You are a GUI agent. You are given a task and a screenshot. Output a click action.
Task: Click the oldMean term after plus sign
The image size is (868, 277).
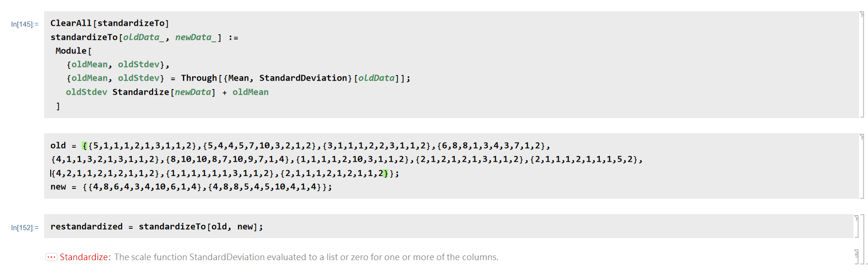tap(250, 92)
